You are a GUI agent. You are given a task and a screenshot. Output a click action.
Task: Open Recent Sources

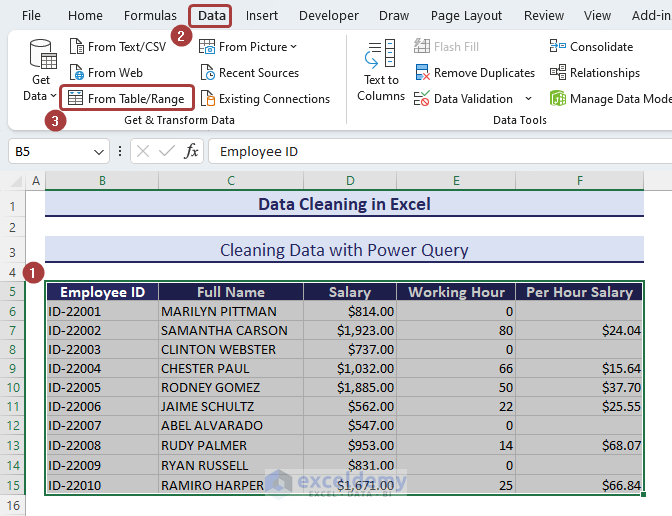point(249,72)
